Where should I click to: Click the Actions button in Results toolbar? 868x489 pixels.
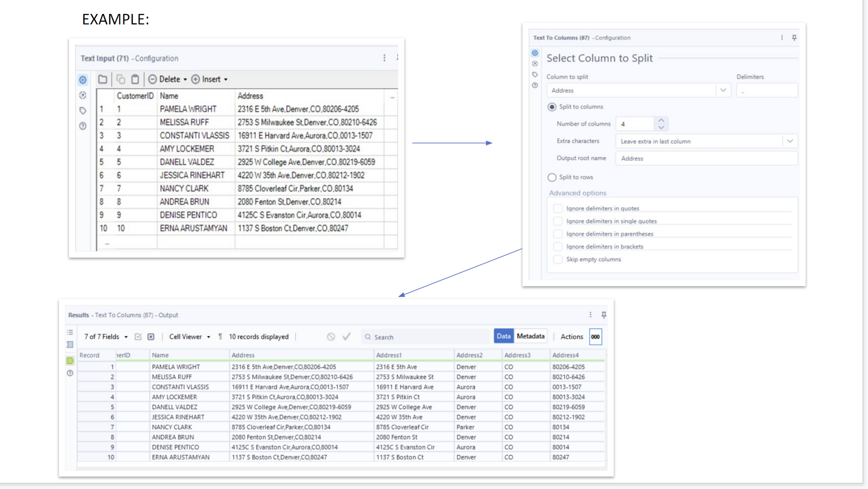572,337
